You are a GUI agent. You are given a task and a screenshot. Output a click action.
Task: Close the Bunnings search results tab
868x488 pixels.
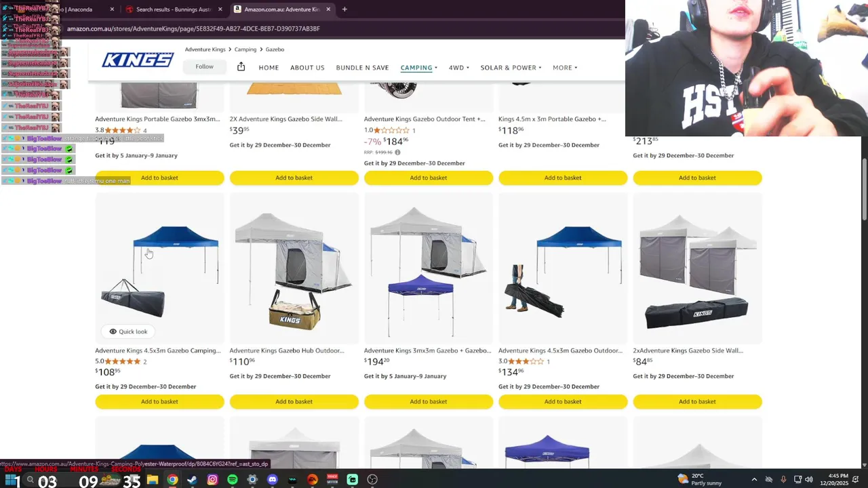point(220,9)
